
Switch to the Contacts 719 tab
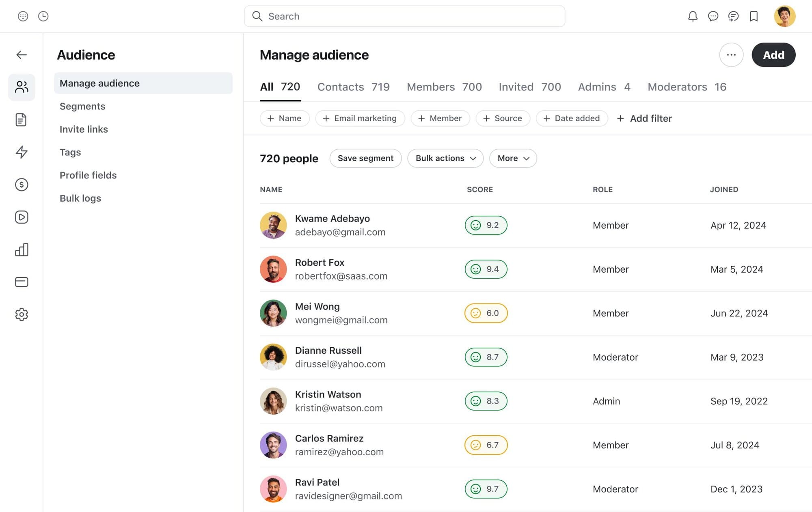tap(353, 87)
